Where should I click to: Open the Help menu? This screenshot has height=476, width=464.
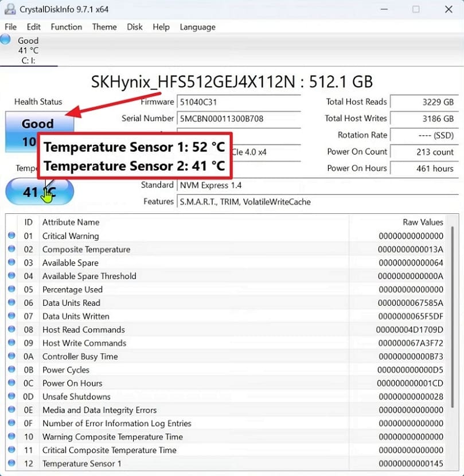tap(161, 27)
